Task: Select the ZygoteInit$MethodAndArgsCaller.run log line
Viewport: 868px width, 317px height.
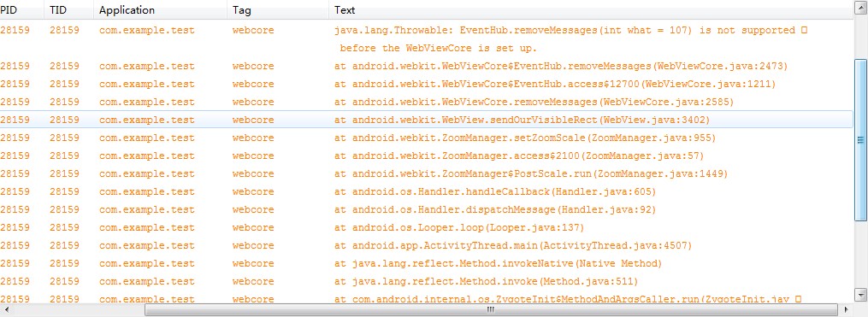Action: coord(426,297)
